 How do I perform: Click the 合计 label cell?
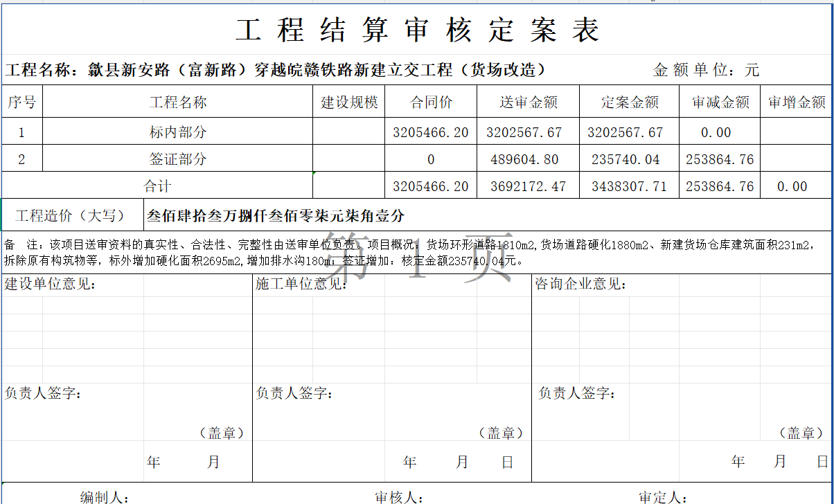[157, 186]
